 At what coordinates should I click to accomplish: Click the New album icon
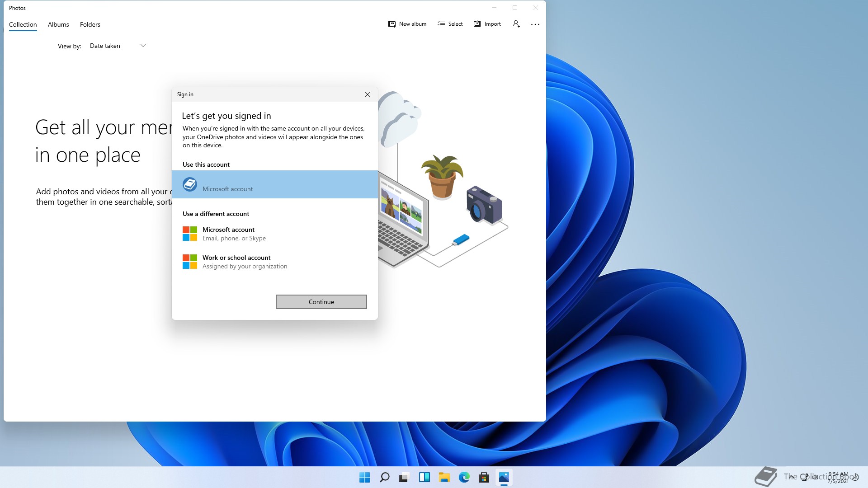(392, 24)
